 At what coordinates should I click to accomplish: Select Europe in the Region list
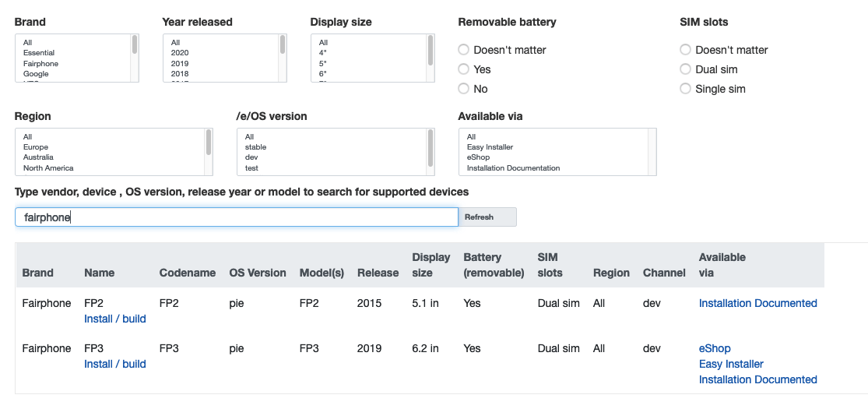tap(36, 147)
